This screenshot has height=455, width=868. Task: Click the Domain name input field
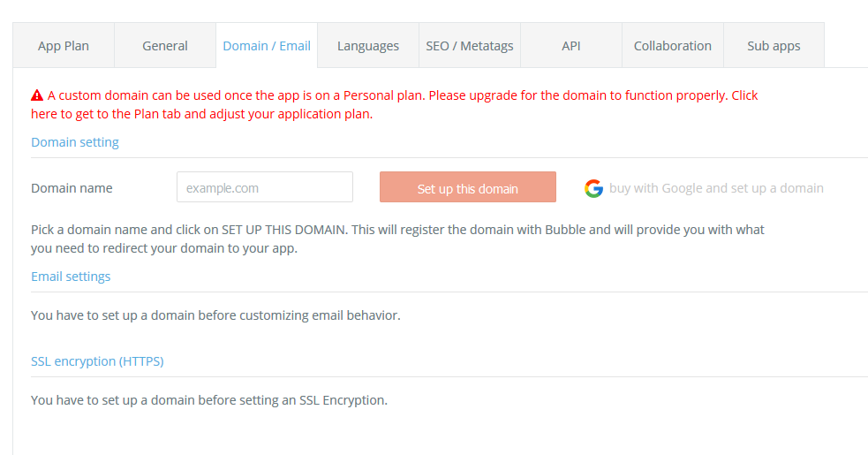pyautogui.click(x=265, y=187)
